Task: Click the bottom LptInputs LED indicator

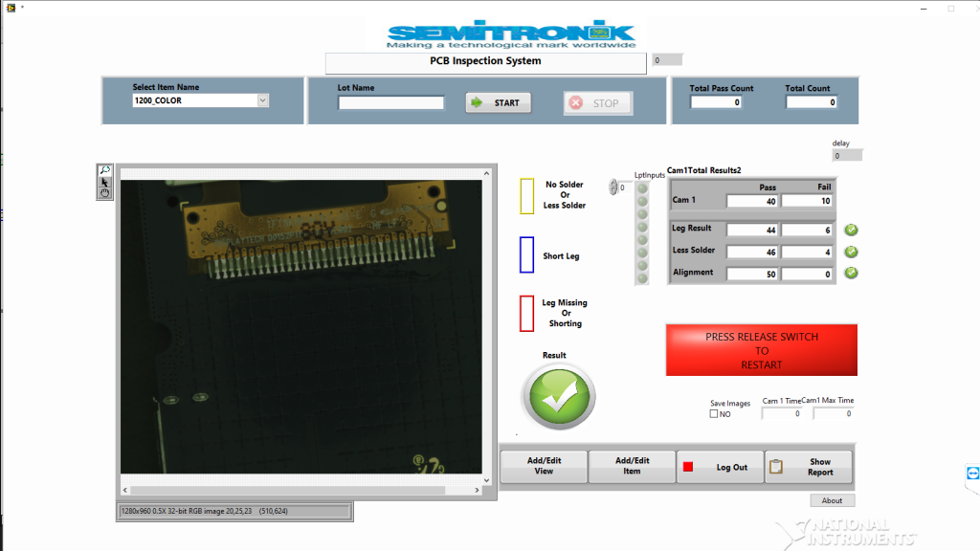Action: click(642, 276)
